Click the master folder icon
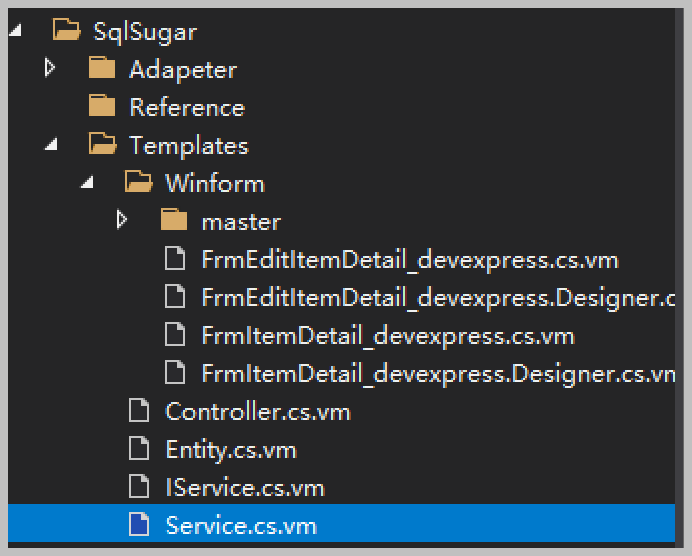The height and width of the screenshot is (556, 692). [174, 221]
